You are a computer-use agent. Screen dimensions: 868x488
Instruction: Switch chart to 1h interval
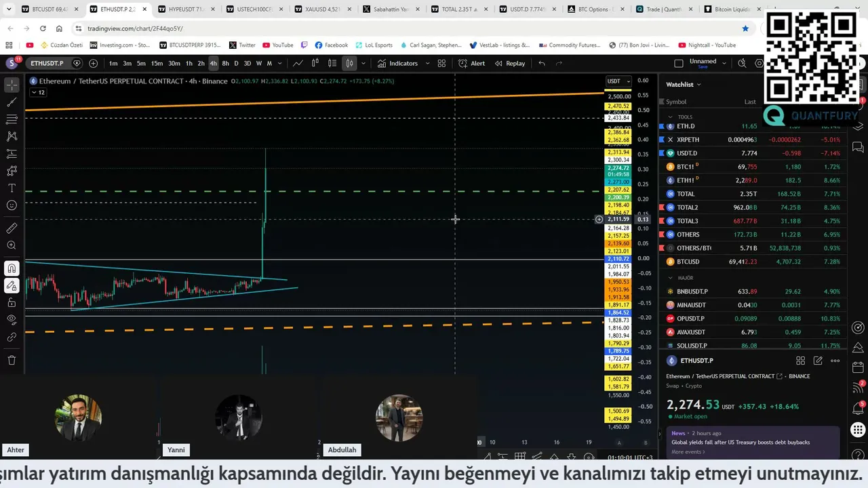tap(189, 63)
